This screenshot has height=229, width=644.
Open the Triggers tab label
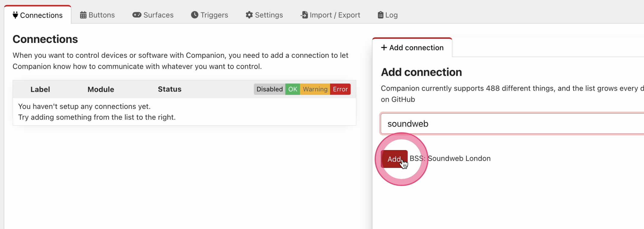click(214, 15)
